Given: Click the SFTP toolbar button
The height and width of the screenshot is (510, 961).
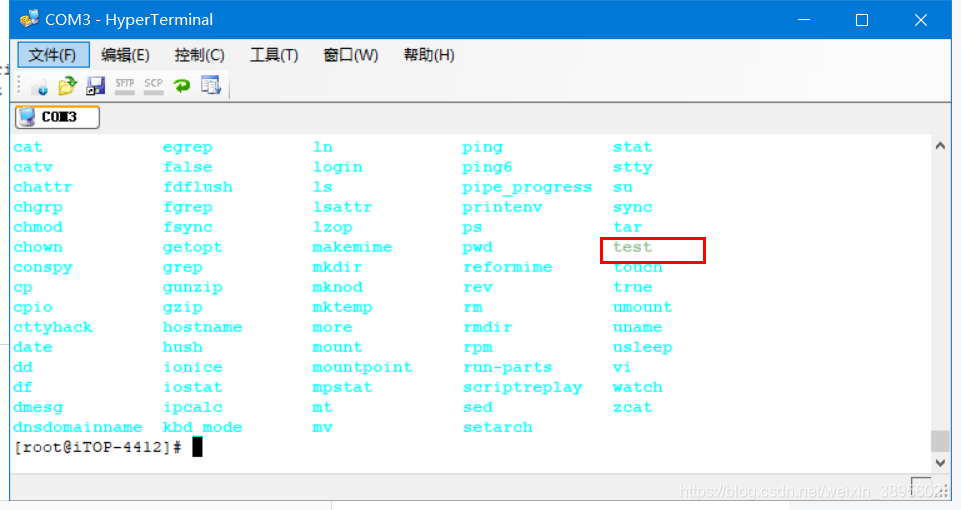Looking at the screenshot, I should point(124,86).
